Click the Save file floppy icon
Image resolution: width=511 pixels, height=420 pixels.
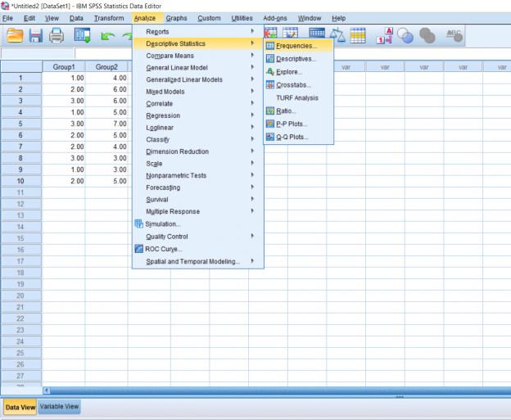(x=35, y=35)
